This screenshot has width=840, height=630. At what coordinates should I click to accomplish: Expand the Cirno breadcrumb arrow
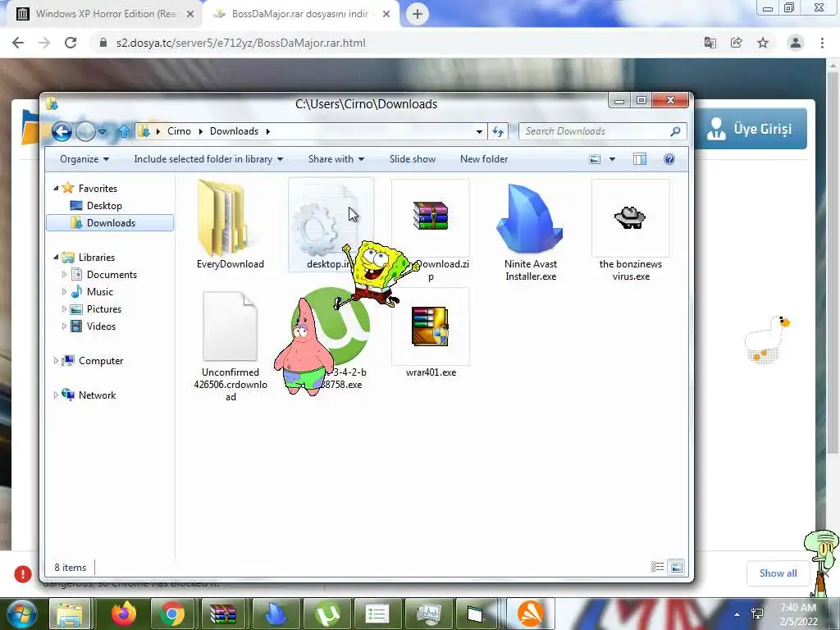point(200,131)
